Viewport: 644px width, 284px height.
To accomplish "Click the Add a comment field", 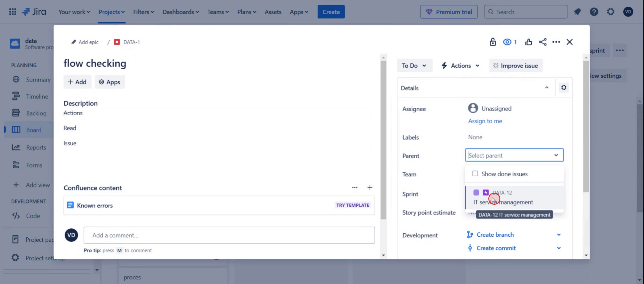I will pos(229,235).
